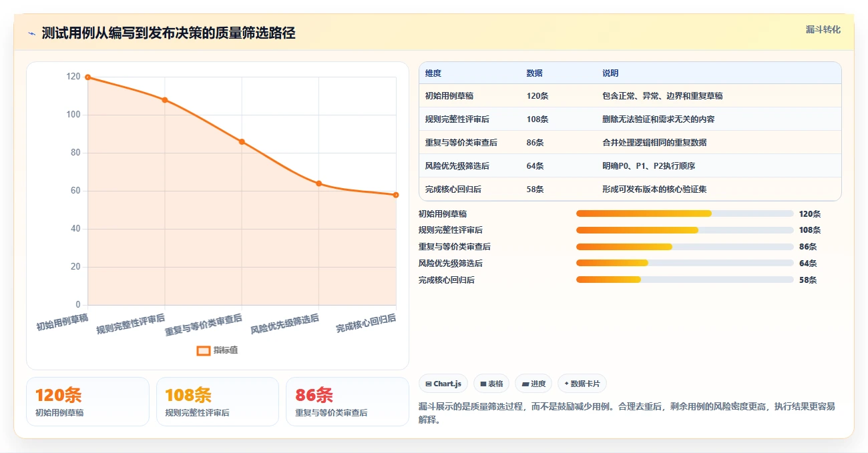Click the 删除无法验证和需求无关的内容 description
This screenshot has height=453, width=868.
658,119
